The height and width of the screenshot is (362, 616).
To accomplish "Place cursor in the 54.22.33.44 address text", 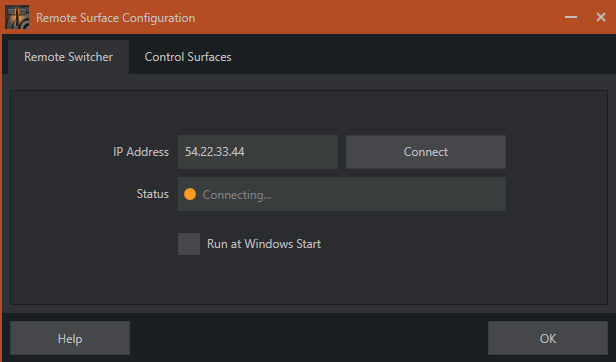I will click(214, 152).
